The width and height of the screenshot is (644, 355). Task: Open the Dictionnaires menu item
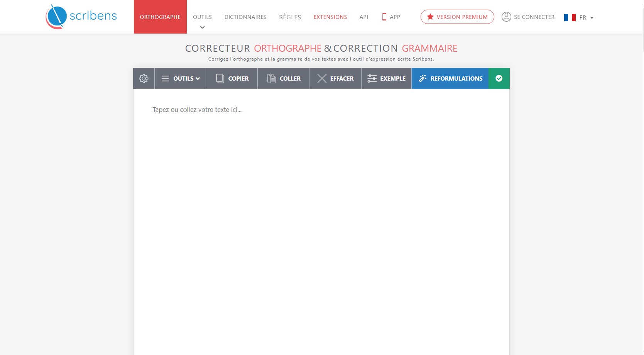coord(245,17)
